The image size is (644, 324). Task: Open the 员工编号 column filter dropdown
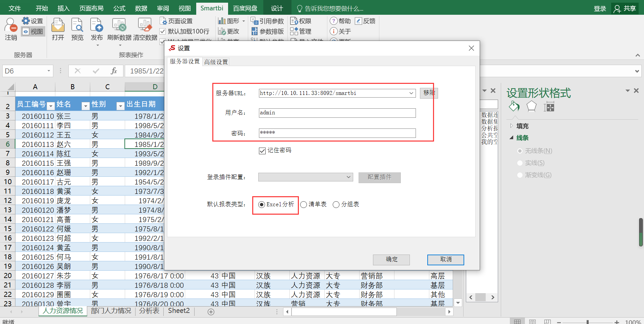coord(51,106)
